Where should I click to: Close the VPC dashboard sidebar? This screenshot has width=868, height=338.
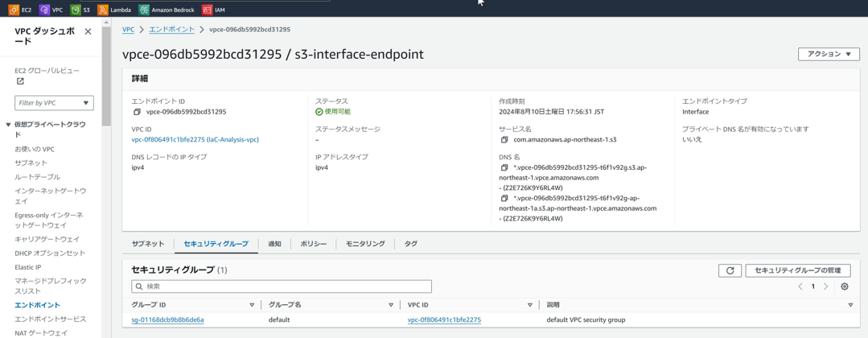pyautogui.click(x=88, y=31)
